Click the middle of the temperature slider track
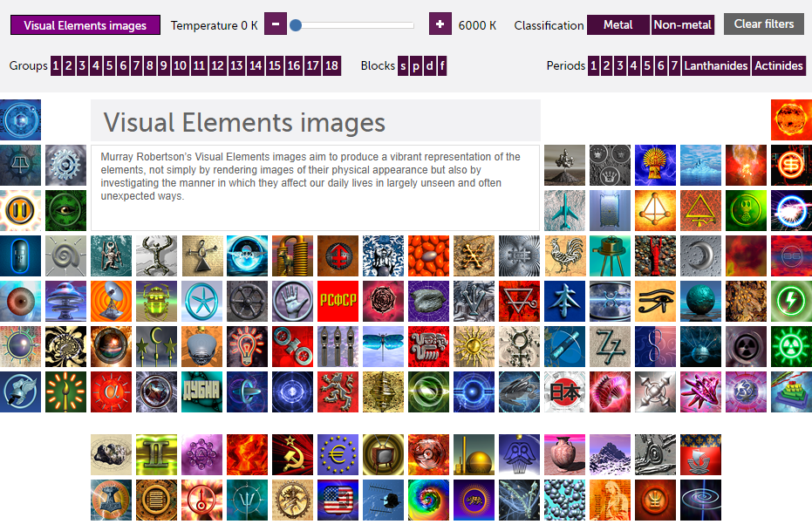This screenshot has width=812, height=531. coord(353,24)
